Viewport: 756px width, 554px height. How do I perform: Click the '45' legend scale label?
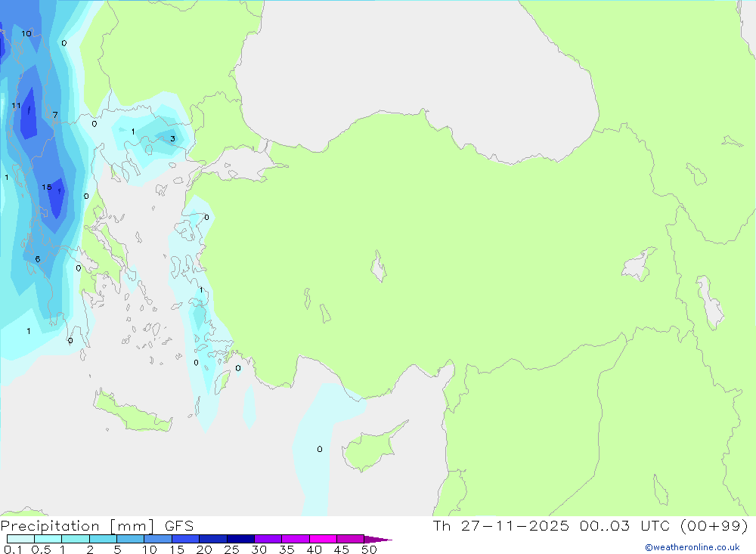click(342, 549)
